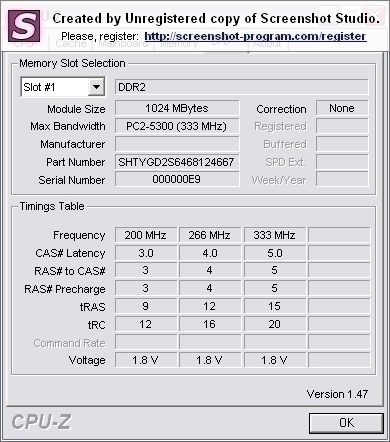This screenshot has height=442, width=390.
Task: Click the Correction value None
Action: [342, 108]
